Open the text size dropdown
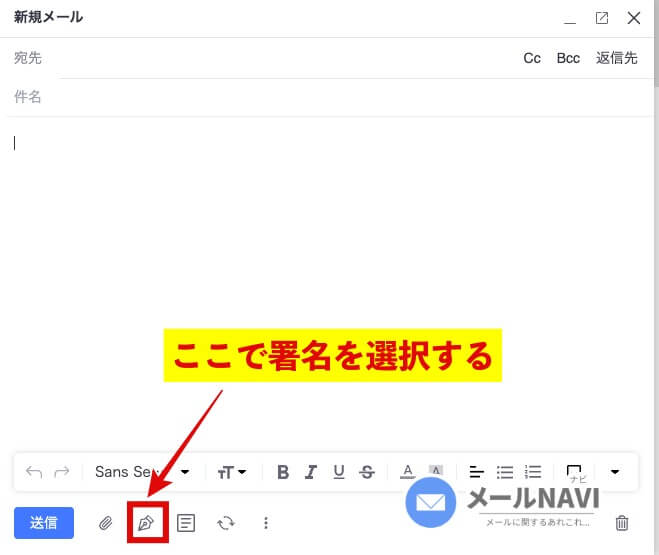This screenshot has height=555, width=659. 232,472
